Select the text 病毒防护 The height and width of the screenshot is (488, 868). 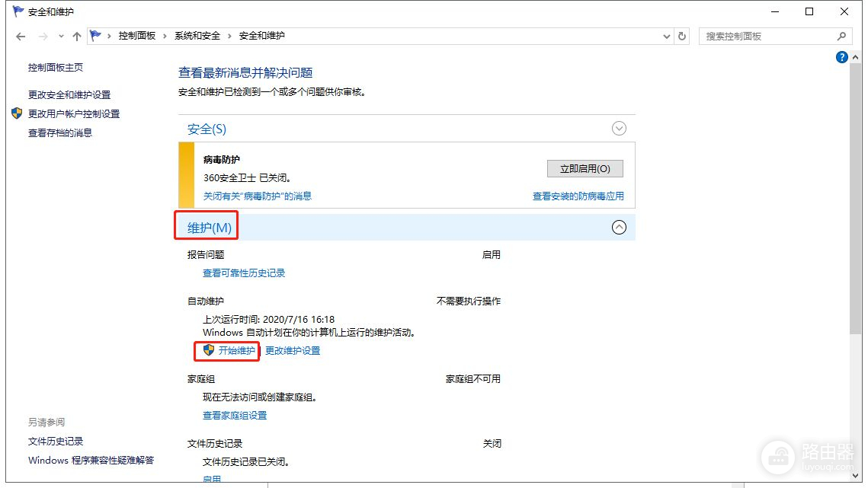point(222,159)
